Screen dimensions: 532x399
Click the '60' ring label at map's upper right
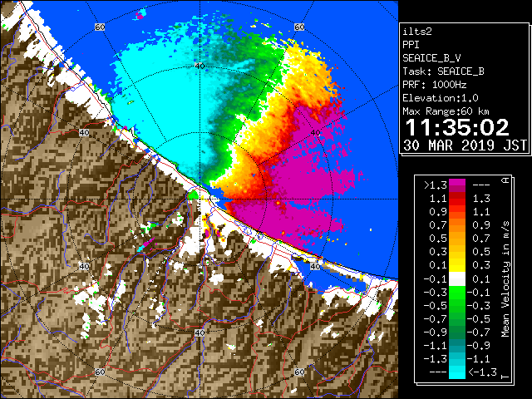point(299,27)
